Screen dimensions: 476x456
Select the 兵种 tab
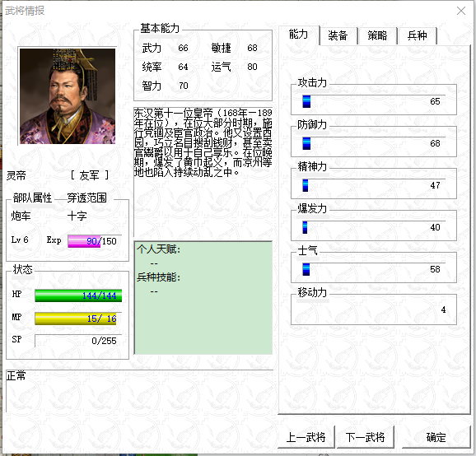[417, 35]
